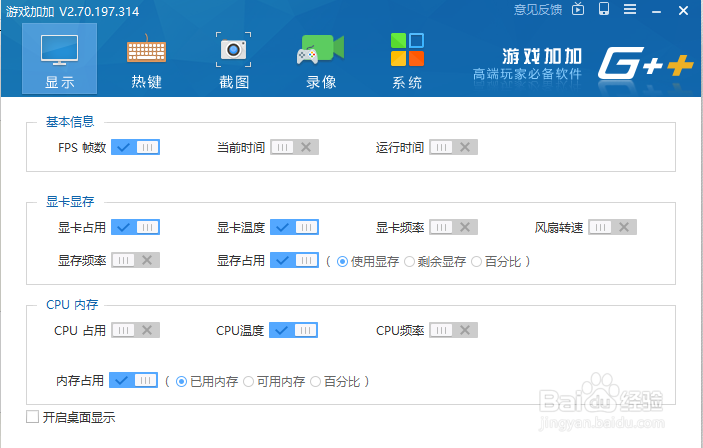Select the 已用内存 radio option

tap(182, 382)
